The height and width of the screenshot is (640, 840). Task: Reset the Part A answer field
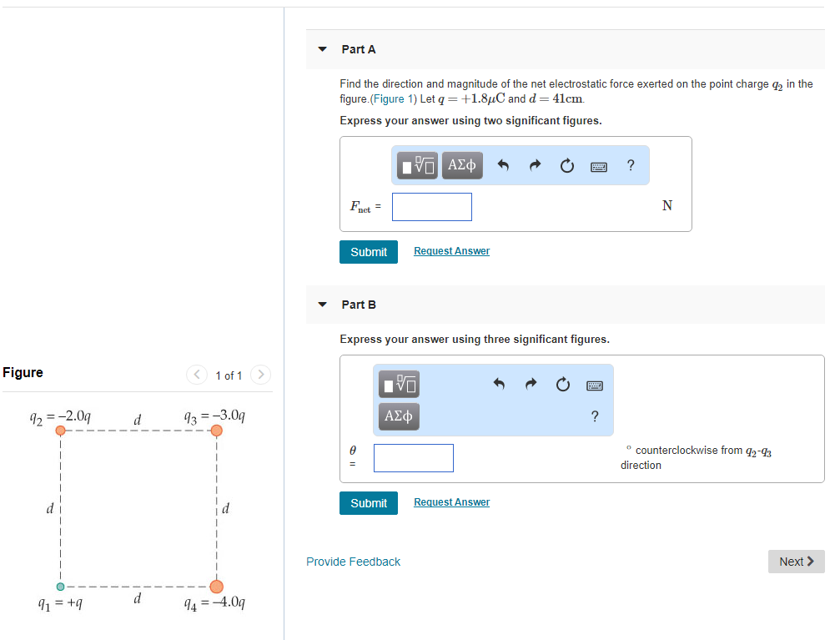(566, 165)
